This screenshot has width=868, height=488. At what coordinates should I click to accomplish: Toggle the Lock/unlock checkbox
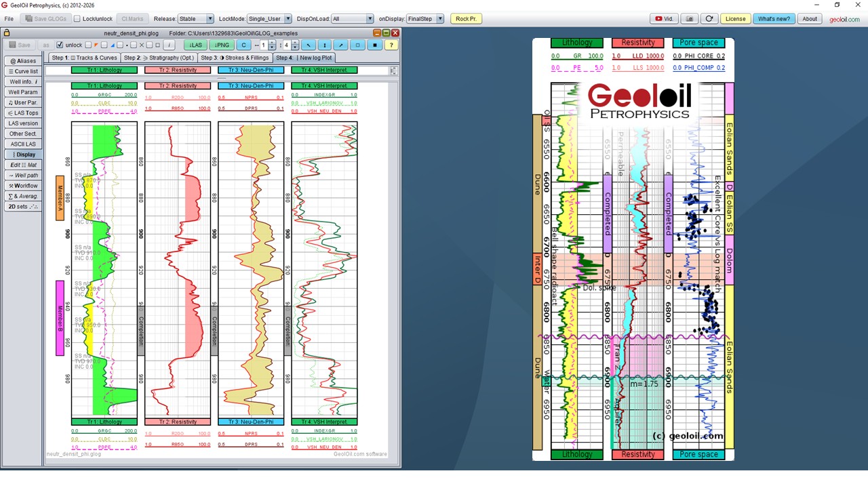[77, 19]
